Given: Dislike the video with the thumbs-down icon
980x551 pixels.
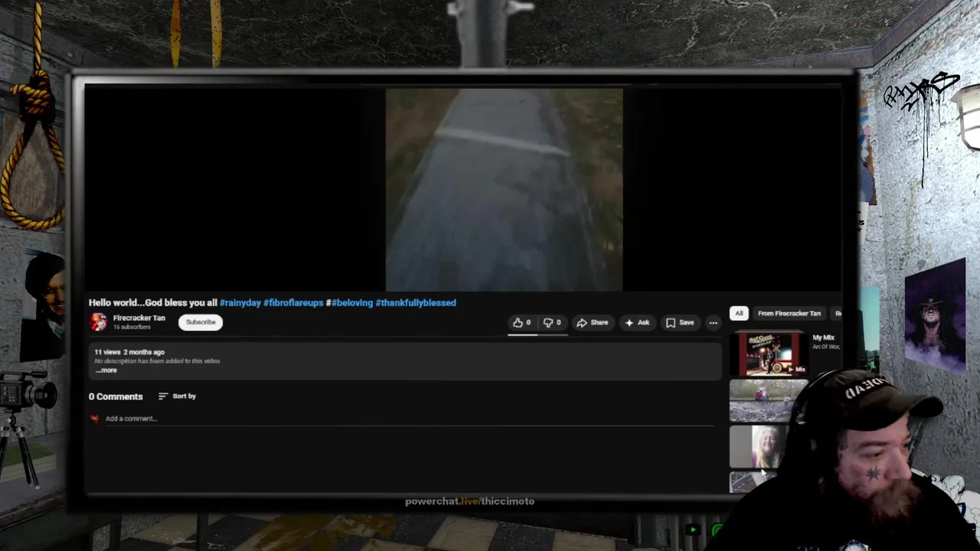Looking at the screenshot, I should pyautogui.click(x=552, y=323).
